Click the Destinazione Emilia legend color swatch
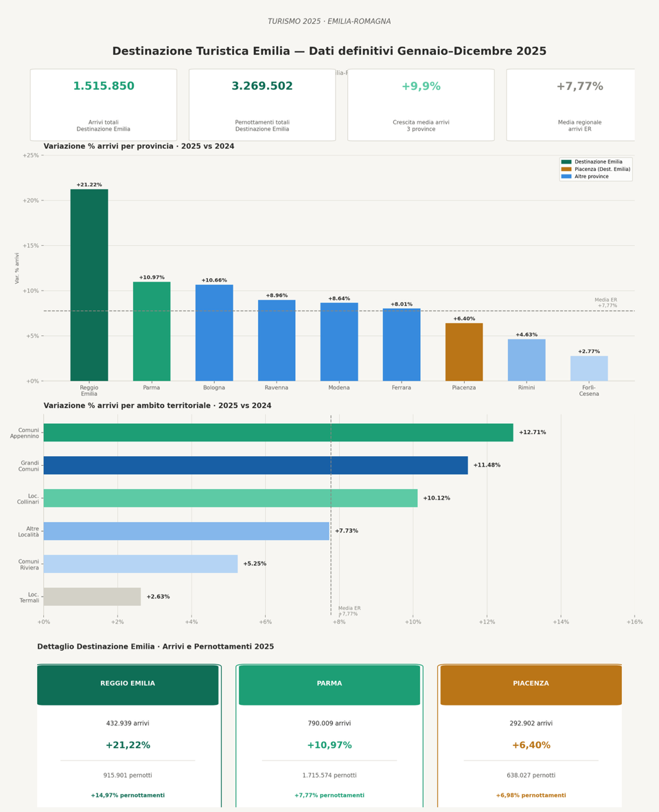Image resolution: width=659 pixels, height=812 pixels. pos(566,162)
